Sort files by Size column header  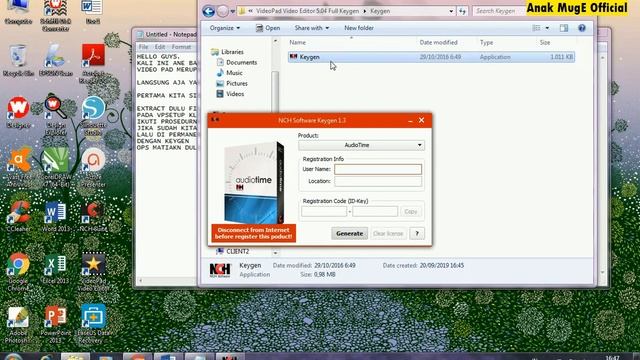coord(545,42)
